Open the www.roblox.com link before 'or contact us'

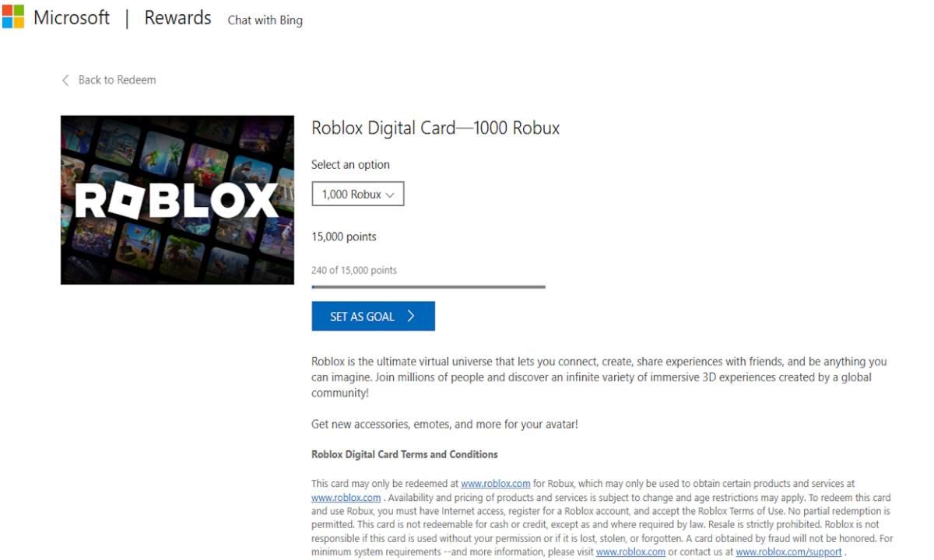coord(631,552)
